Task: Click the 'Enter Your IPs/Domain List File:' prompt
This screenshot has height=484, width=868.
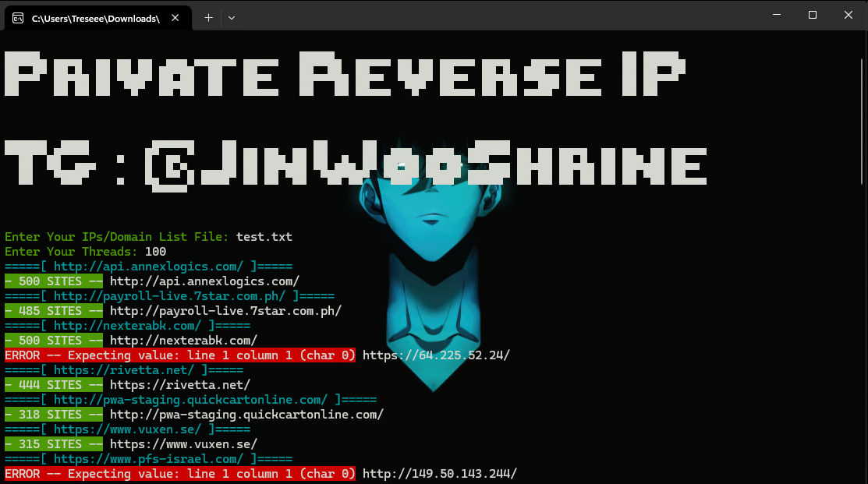Action: pos(117,237)
